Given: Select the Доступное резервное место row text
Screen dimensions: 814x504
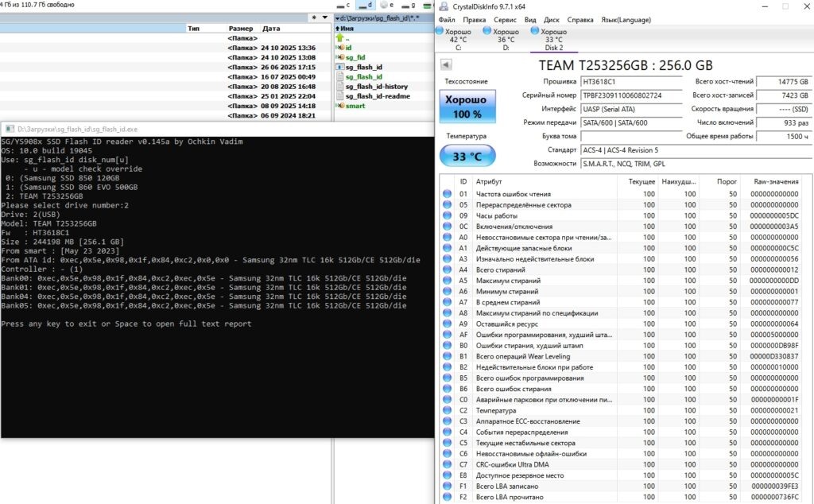Looking at the screenshot, I should [x=520, y=475].
